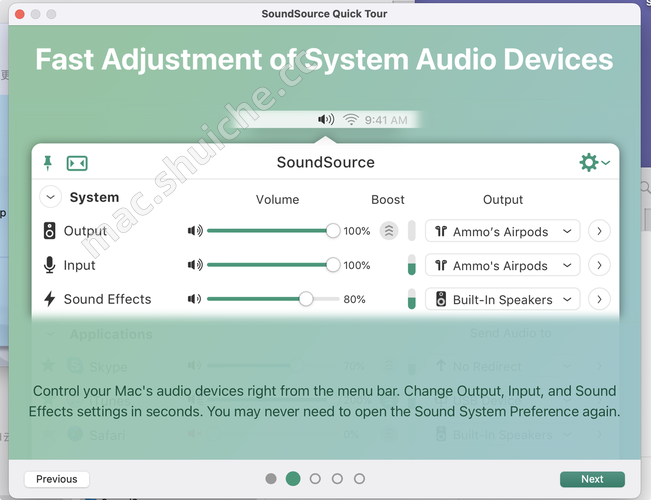Pin the SoundSource window with the pin icon

pos(48,163)
